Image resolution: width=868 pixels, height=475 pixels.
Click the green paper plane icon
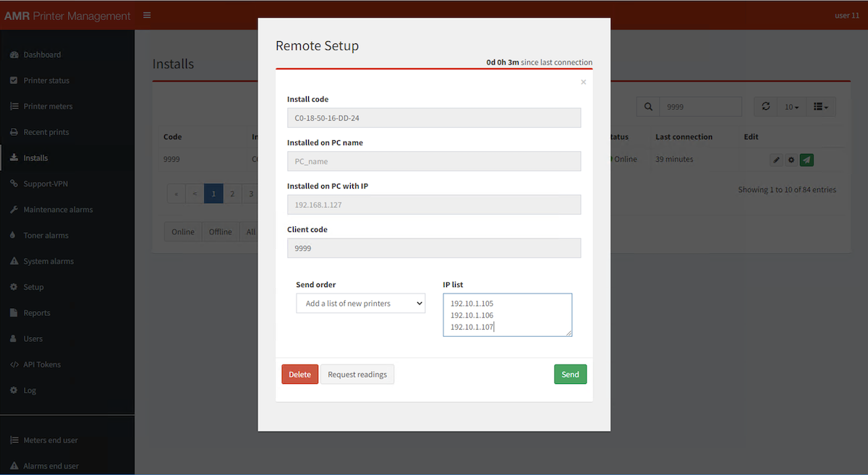coord(807,160)
